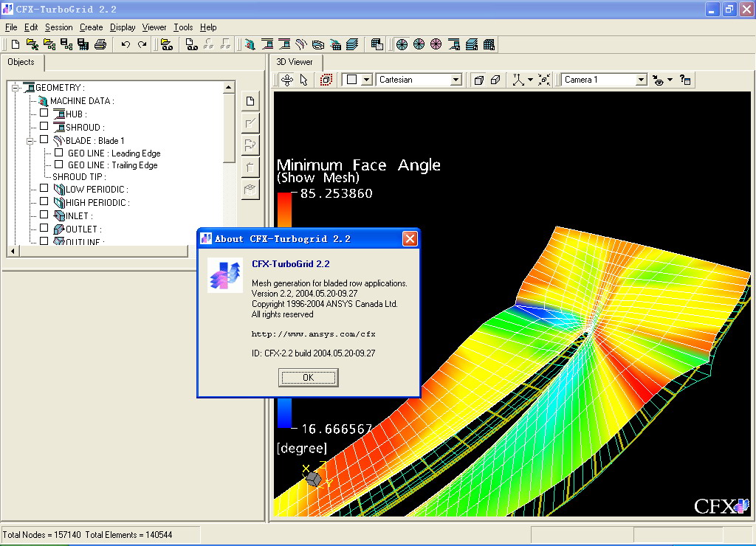The image size is (756, 546).
Task: Click the Objects tree vertical scrollbar thumb
Action: pyautogui.click(x=230, y=128)
